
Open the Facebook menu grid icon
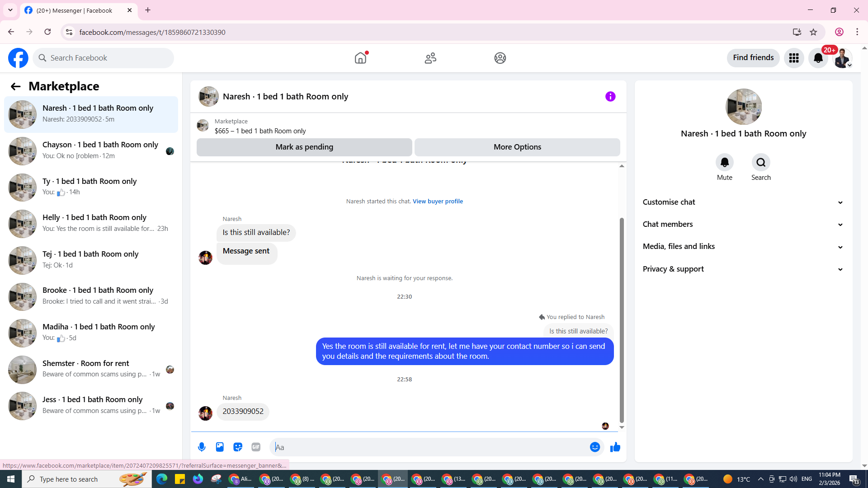[794, 58]
